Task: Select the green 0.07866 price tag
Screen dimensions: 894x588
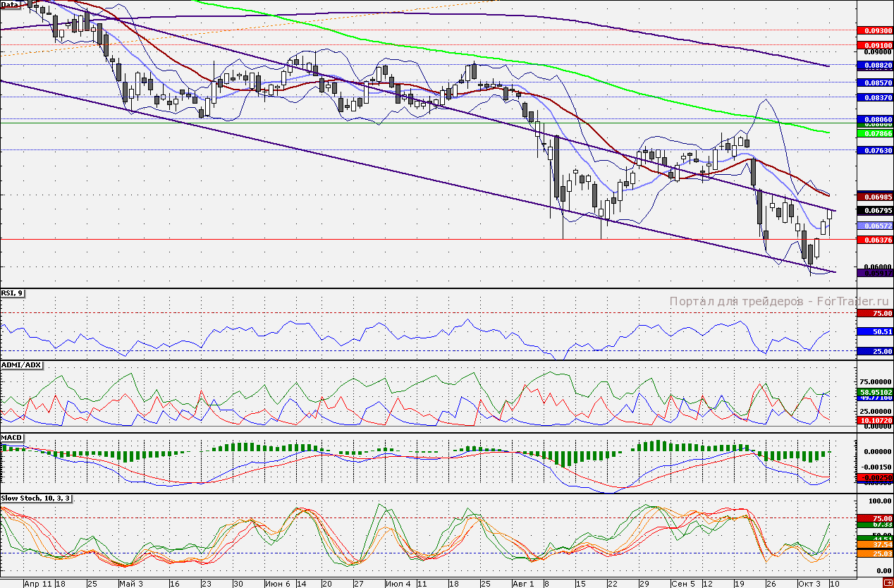Action: (x=874, y=133)
